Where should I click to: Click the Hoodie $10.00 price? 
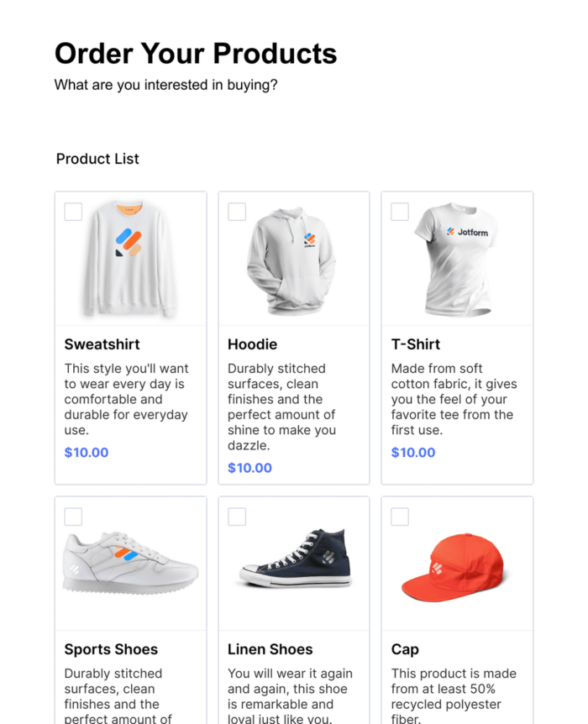click(x=249, y=468)
